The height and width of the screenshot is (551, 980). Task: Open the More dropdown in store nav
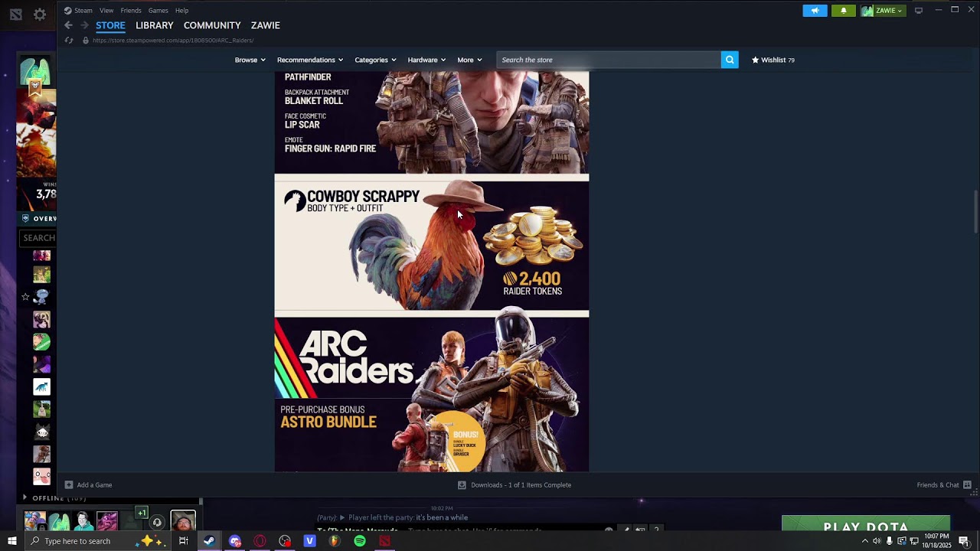coord(469,60)
